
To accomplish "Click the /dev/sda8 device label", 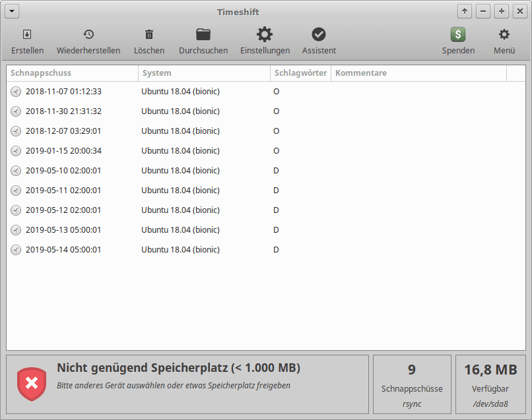I will point(490,404).
